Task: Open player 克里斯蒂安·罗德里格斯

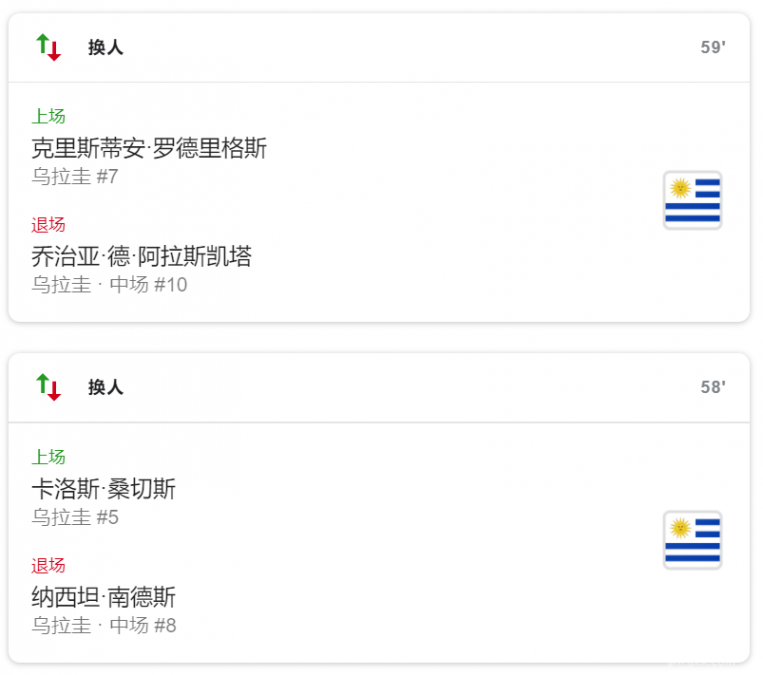Action: coord(149,149)
